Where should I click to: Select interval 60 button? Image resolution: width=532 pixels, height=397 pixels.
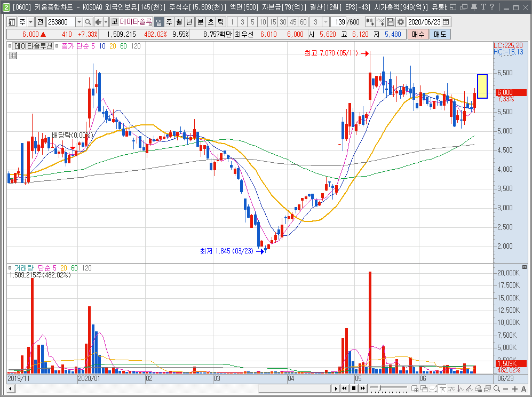pos(303,22)
